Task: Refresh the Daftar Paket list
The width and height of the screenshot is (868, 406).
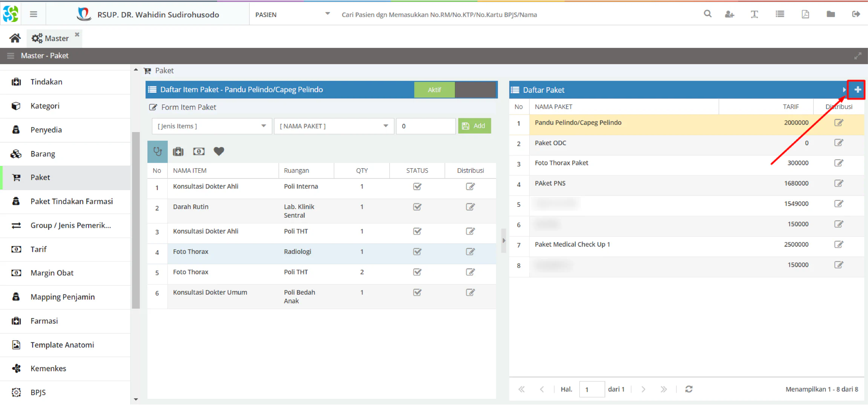Action: pos(689,389)
